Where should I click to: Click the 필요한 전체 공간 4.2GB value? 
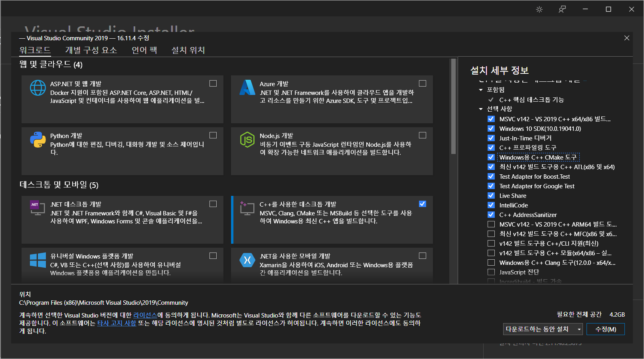click(617, 315)
